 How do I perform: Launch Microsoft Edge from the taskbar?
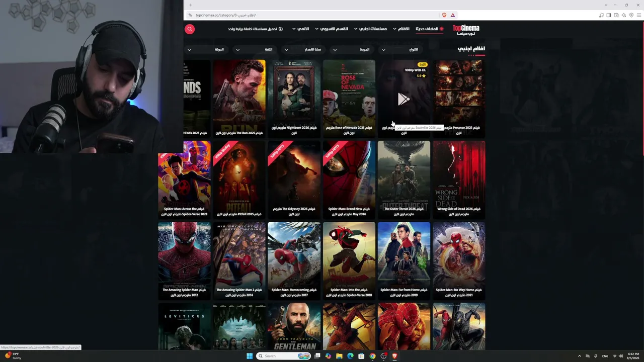[351, 356]
